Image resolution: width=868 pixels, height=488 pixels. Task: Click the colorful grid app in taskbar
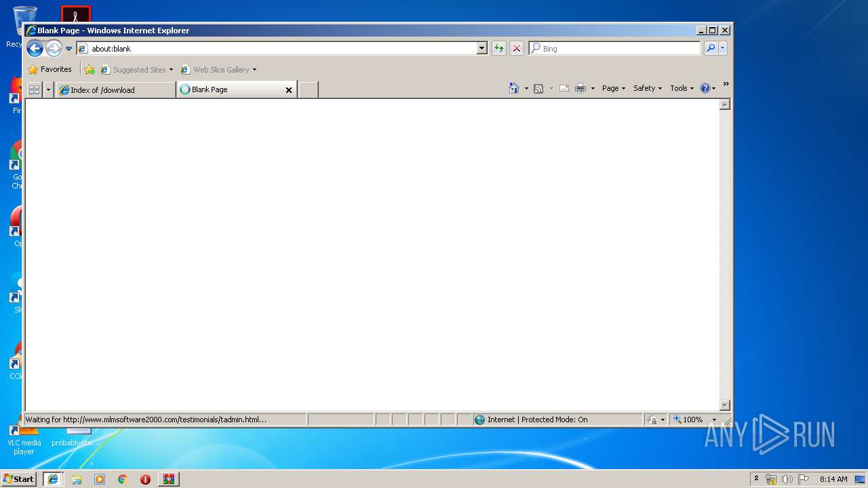(169, 479)
